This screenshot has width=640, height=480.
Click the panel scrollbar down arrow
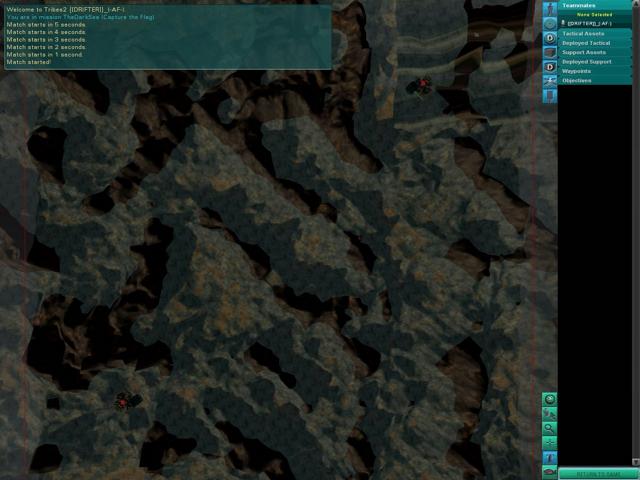pyautogui.click(x=636, y=462)
